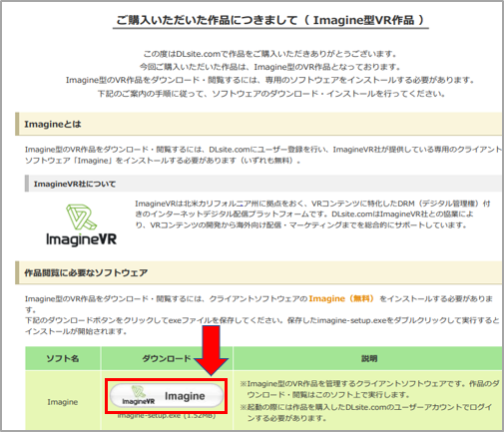The width and height of the screenshot is (504, 432).
Task: Click the Imagine download button
Action: 167,395
